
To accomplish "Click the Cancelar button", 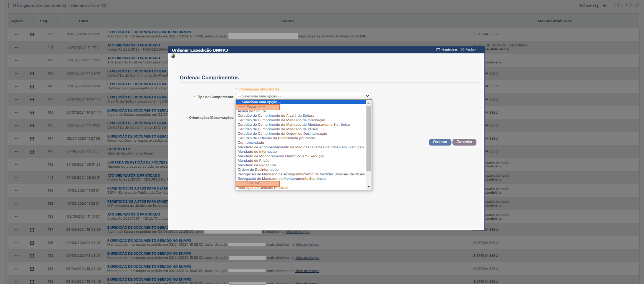I will 464,142.
